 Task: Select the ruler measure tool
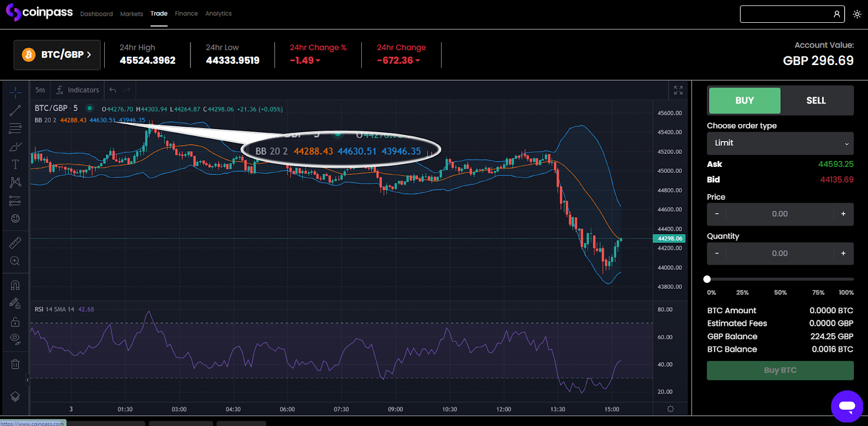[15, 243]
